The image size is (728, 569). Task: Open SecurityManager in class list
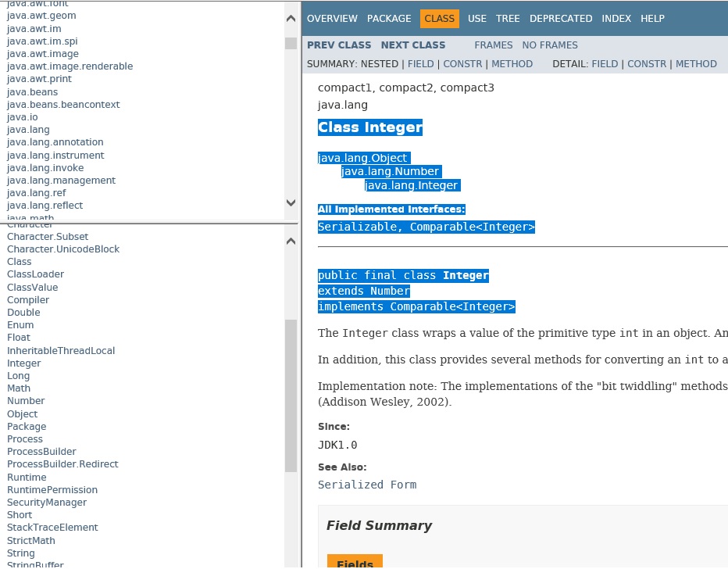point(46,502)
